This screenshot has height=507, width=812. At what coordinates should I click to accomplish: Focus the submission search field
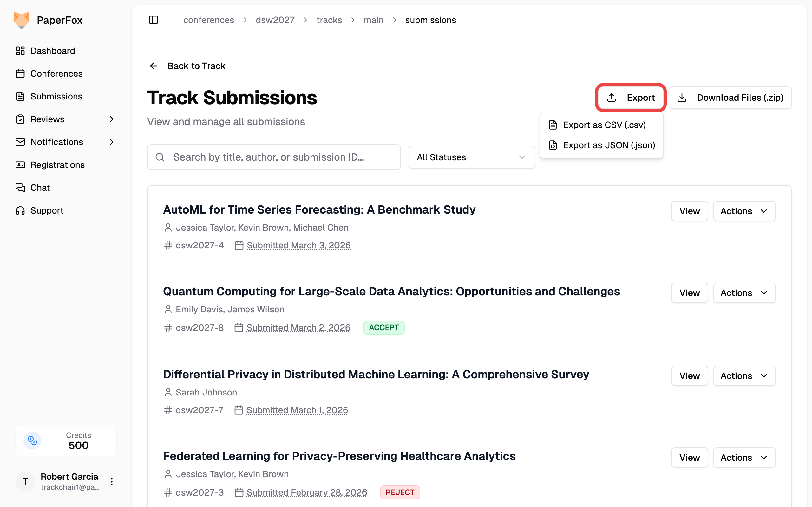274,157
